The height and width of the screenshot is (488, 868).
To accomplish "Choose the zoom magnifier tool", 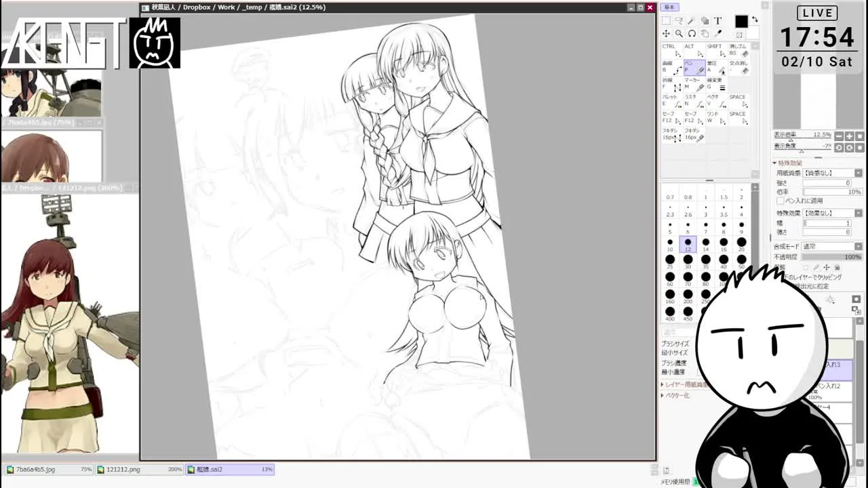I will (679, 34).
